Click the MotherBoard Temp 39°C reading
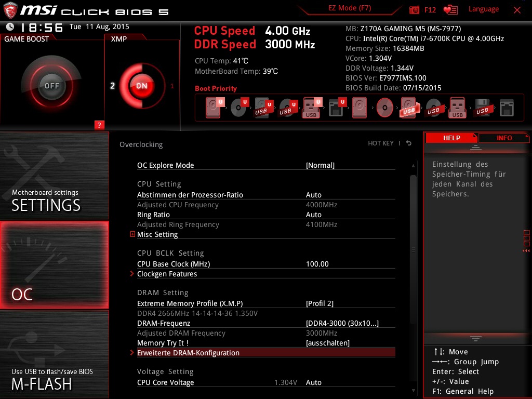The image size is (532, 399). pos(236,71)
